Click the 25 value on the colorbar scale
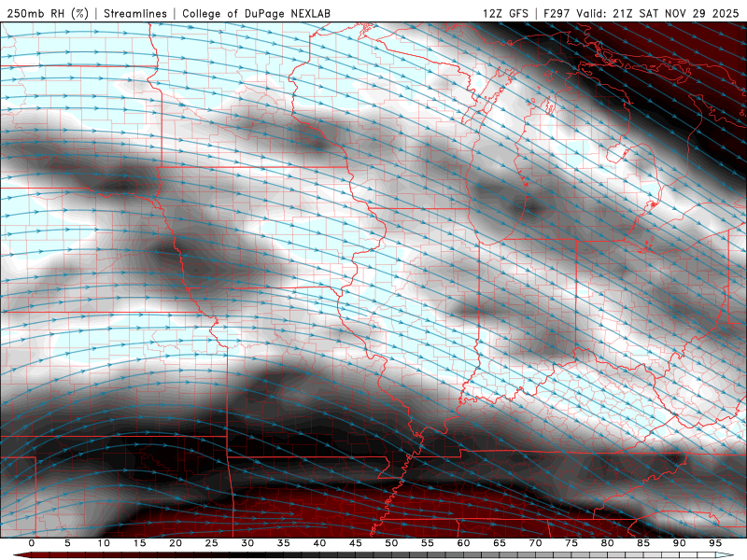Screen dimensions: 747x560 coord(212,543)
